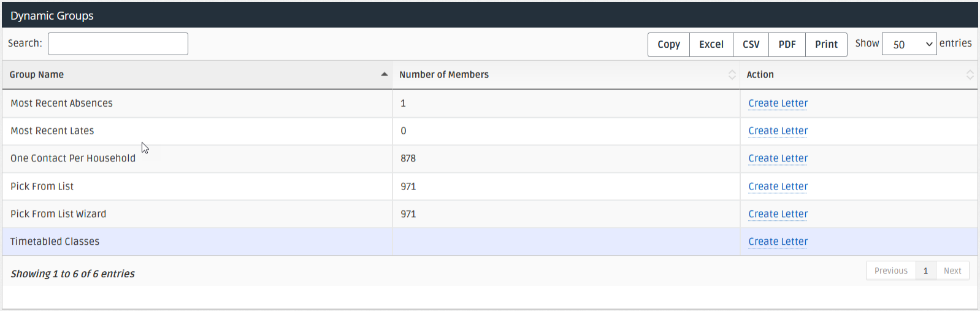This screenshot has height=311, width=980.
Task: Create Letter for One Contact Per Household
Action: (778, 158)
